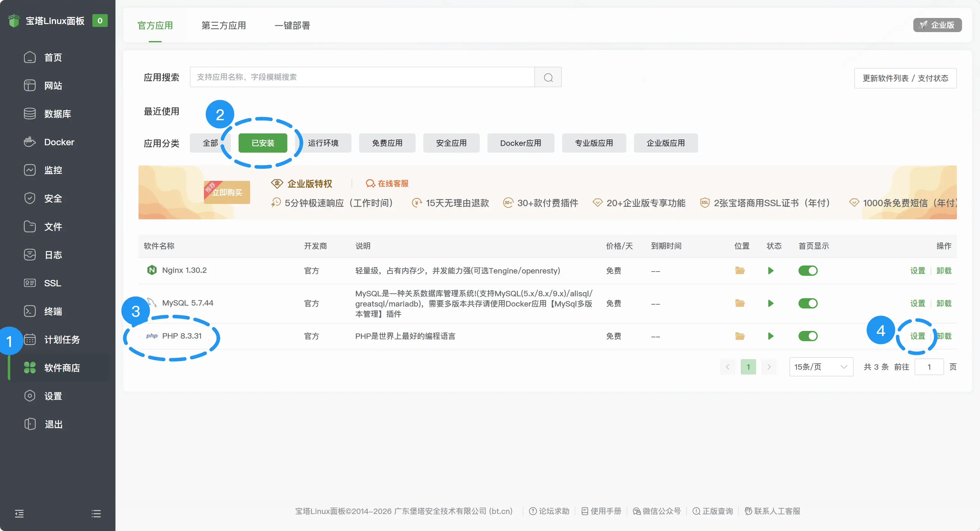Switch to the 官方应用 tab
Viewport: 980px width, 531px height.
(155, 25)
